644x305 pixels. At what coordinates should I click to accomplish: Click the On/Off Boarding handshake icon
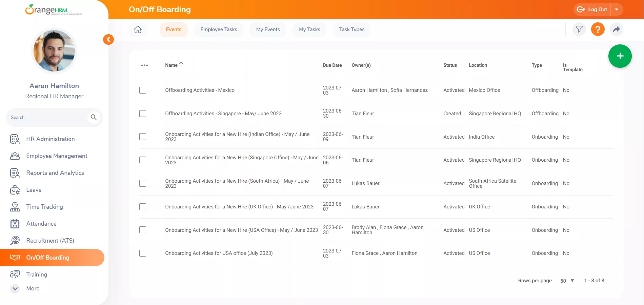[x=15, y=258]
